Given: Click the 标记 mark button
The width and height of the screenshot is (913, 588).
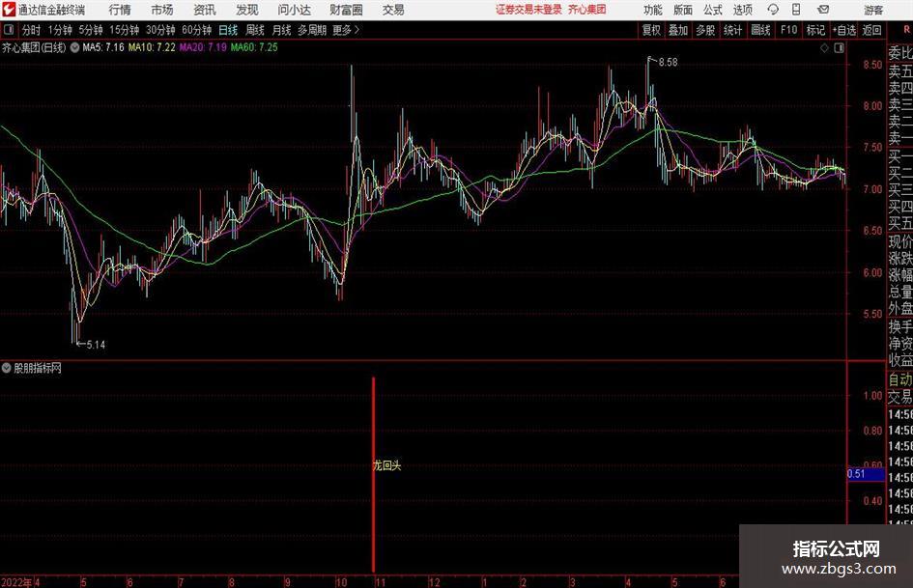Looking at the screenshot, I should tap(815, 30).
